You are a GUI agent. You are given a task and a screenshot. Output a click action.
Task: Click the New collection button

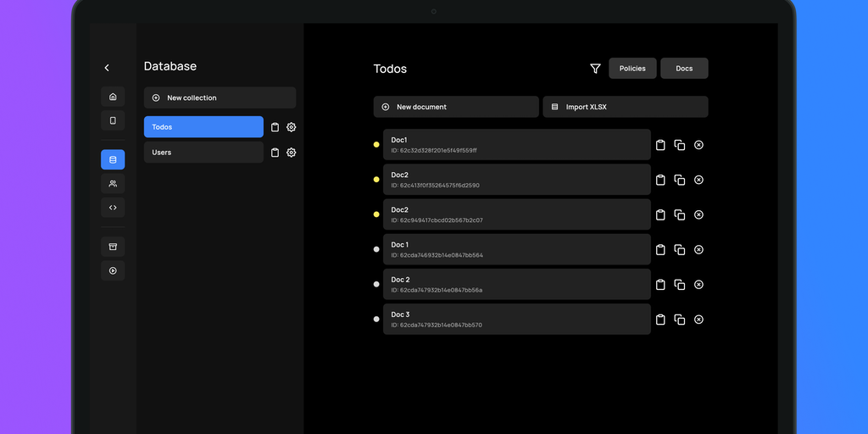pos(220,97)
